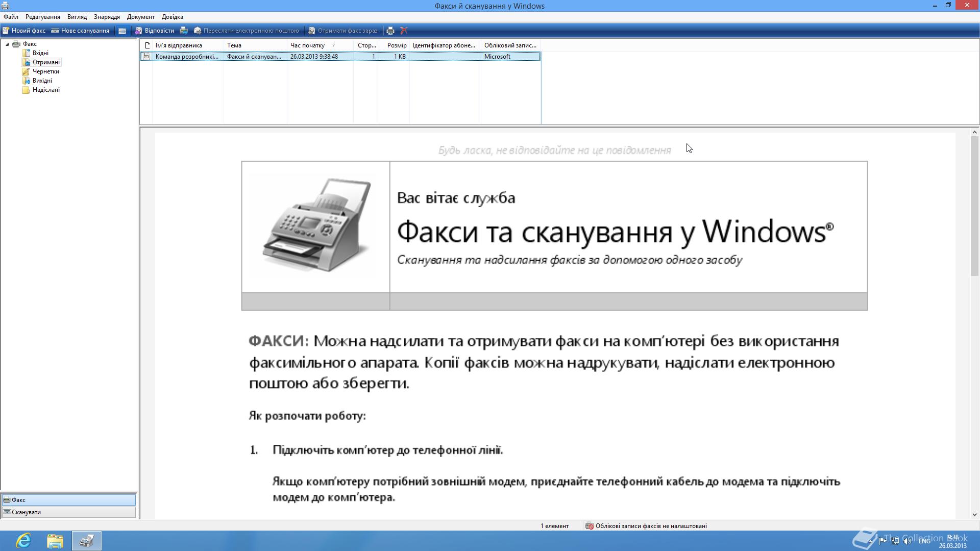
Task: Click the status text Облікові записи факсів не налаштовані
Action: (x=651, y=526)
